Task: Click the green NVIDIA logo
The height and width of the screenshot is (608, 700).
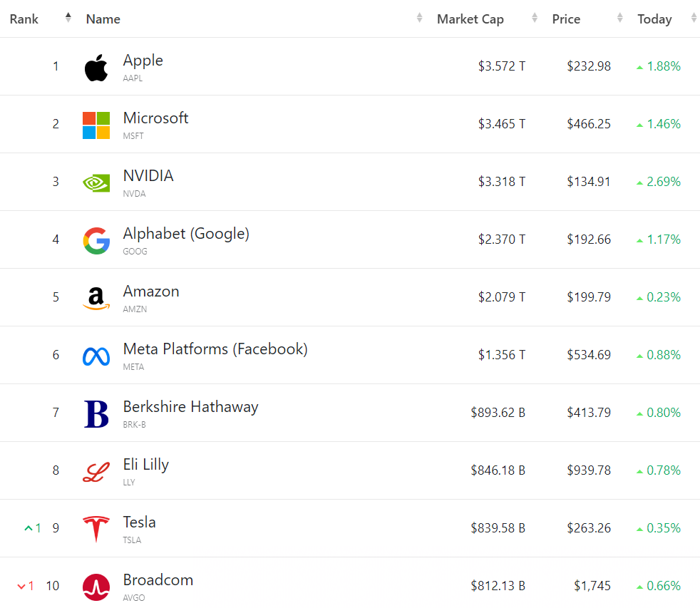Action: click(x=96, y=183)
